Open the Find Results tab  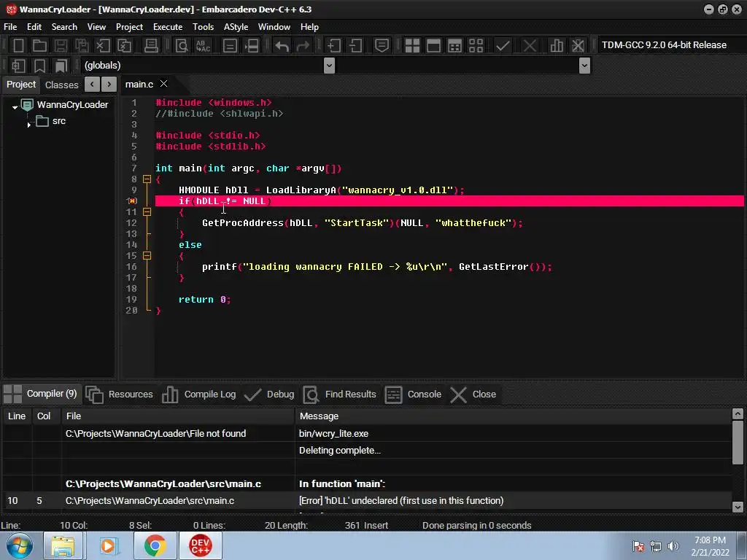340,394
